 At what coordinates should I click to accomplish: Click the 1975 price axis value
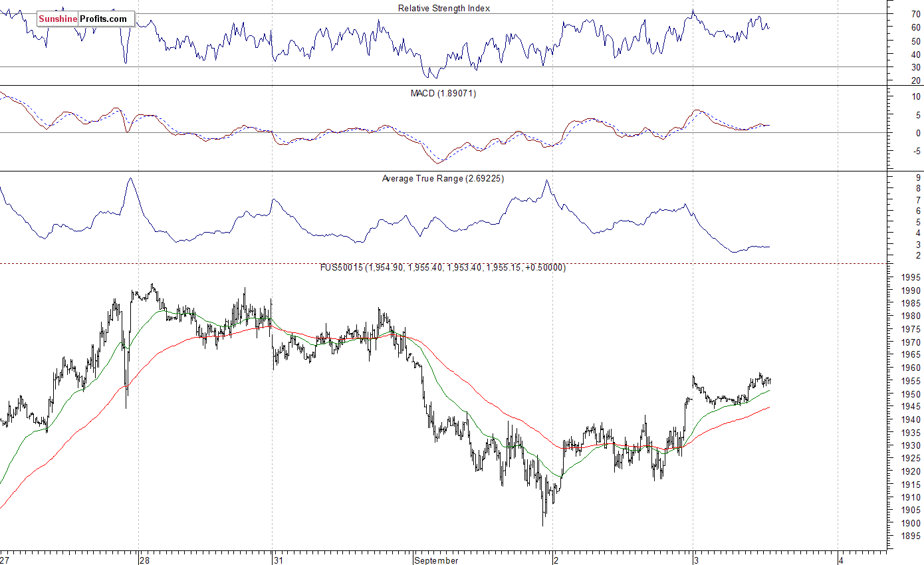(x=911, y=330)
